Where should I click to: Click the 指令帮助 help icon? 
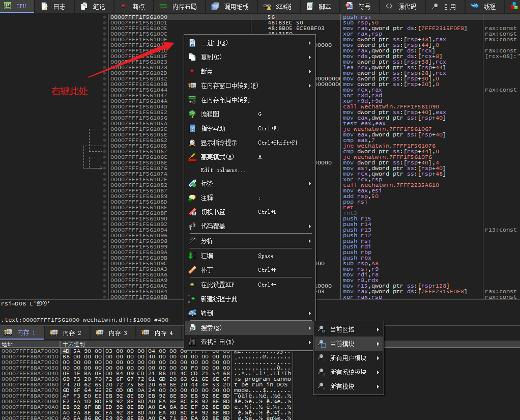coord(192,128)
